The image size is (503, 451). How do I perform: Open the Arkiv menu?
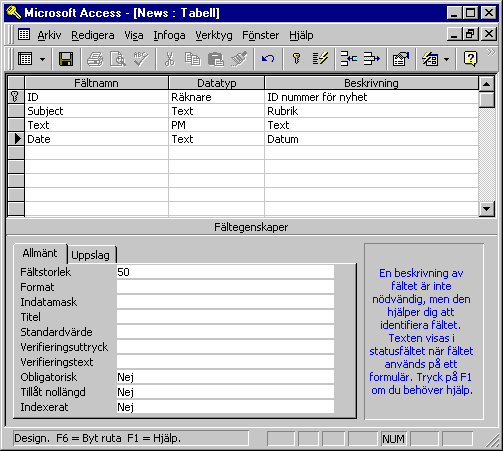pos(49,35)
